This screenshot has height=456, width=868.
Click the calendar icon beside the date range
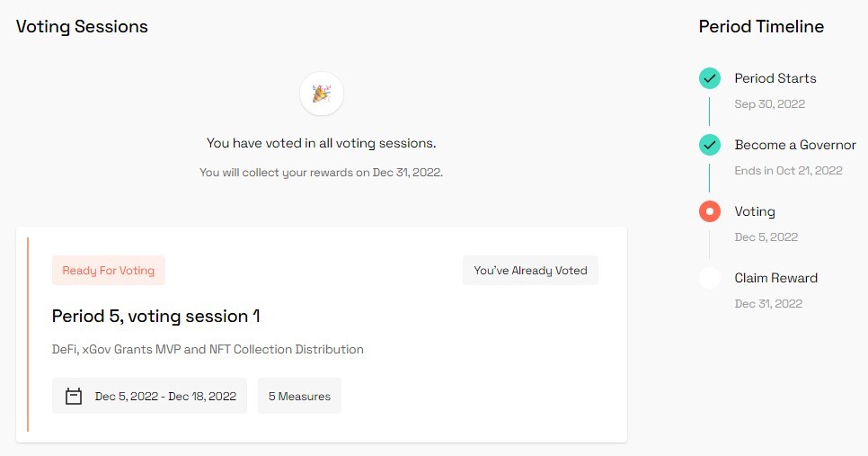[x=74, y=396]
